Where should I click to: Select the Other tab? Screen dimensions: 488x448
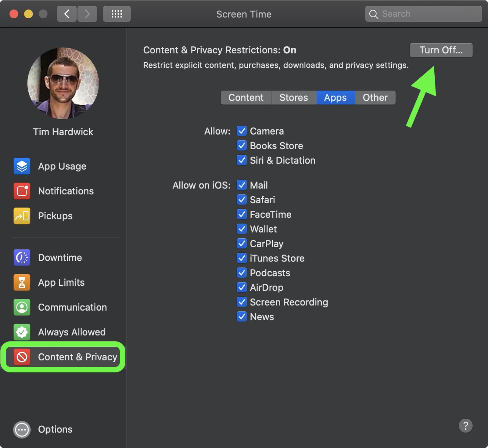(x=375, y=97)
